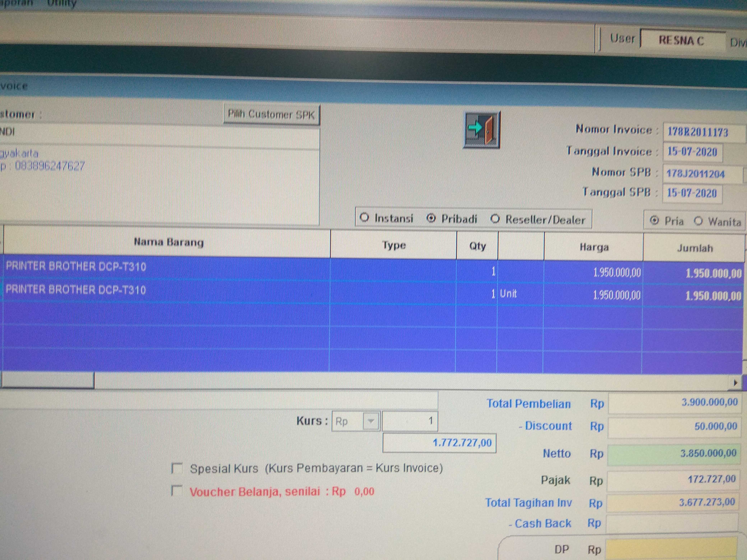Screen dimensions: 747x560
Task: Enable the Spesial Kurs checkbox
Action: (177, 468)
